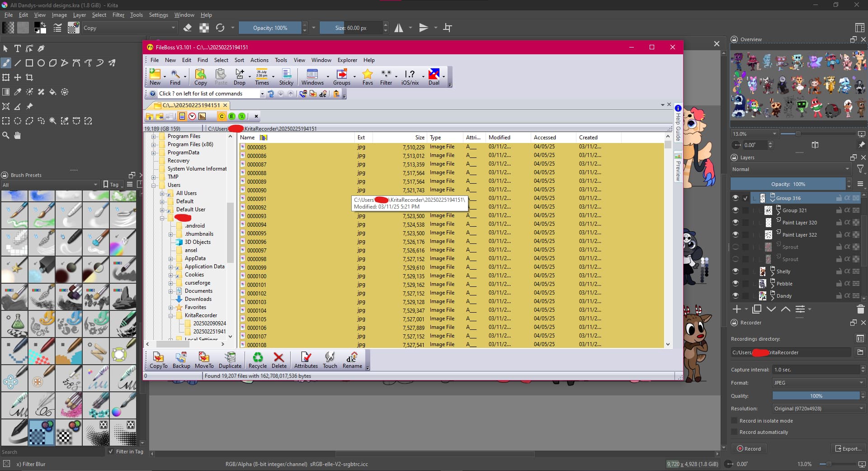This screenshot has width=868, height=471.
Task: Select file 0000095 in the file list
Action: (256, 233)
